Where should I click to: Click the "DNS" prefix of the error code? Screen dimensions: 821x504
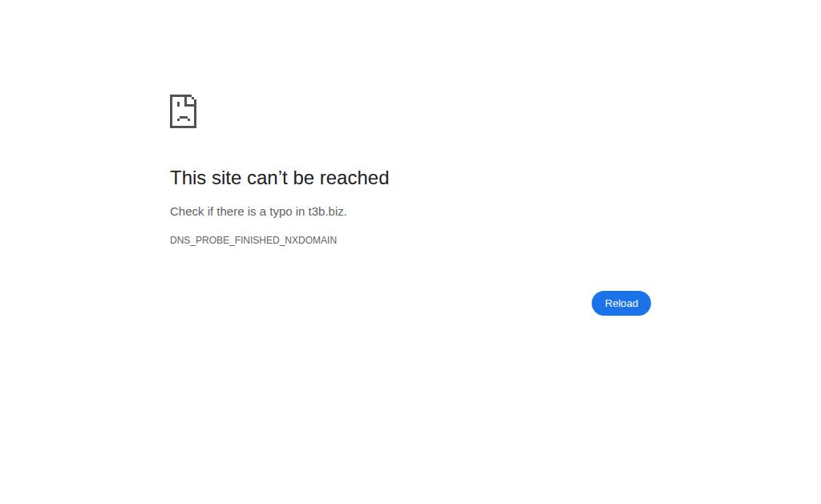180,240
